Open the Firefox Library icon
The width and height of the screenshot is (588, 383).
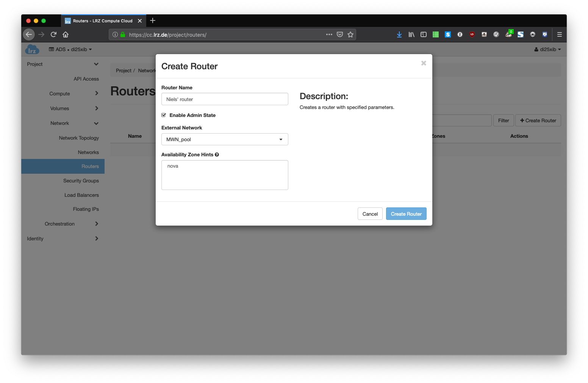[x=411, y=34]
